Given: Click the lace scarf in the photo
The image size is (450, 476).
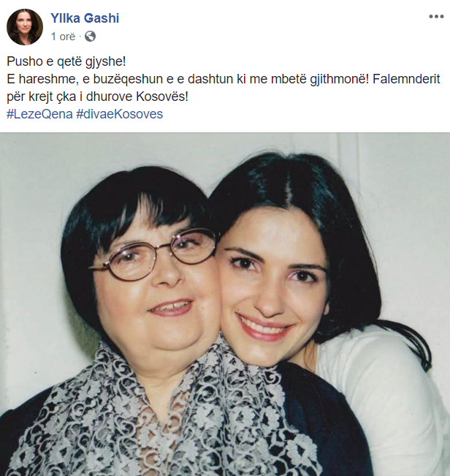Looking at the screenshot, I should click(x=169, y=419).
